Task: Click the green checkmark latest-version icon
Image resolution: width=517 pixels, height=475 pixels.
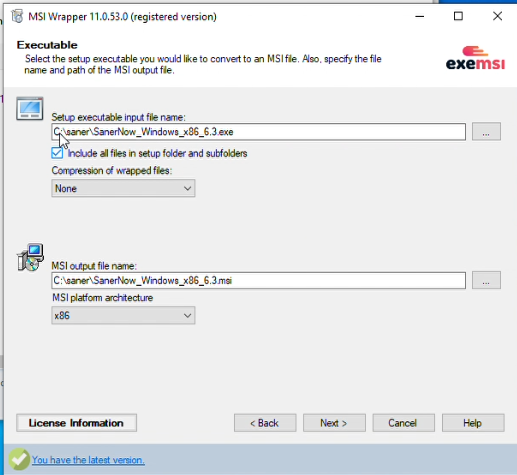Action: (x=19, y=459)
